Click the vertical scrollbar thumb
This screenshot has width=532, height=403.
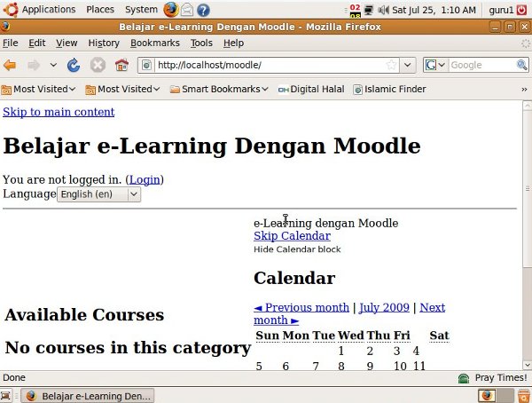click(527, 189)
